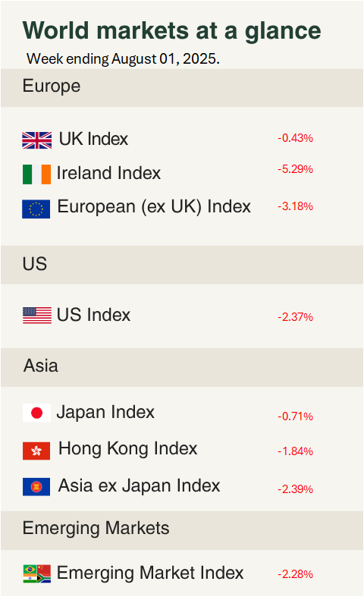This screenshot has height=597, width=364.
Task: Open the Hong Kong Index label
Action: pyautogui.click(x=127, y=449)
